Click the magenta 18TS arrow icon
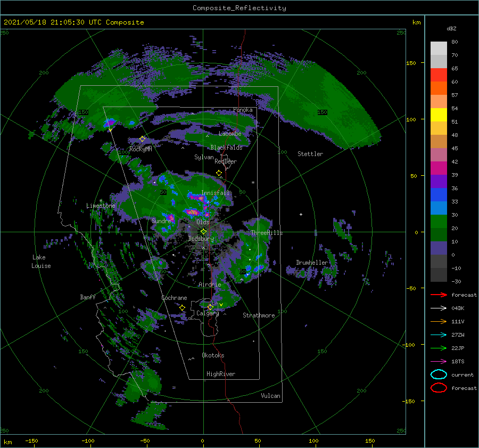 [439, 362]
